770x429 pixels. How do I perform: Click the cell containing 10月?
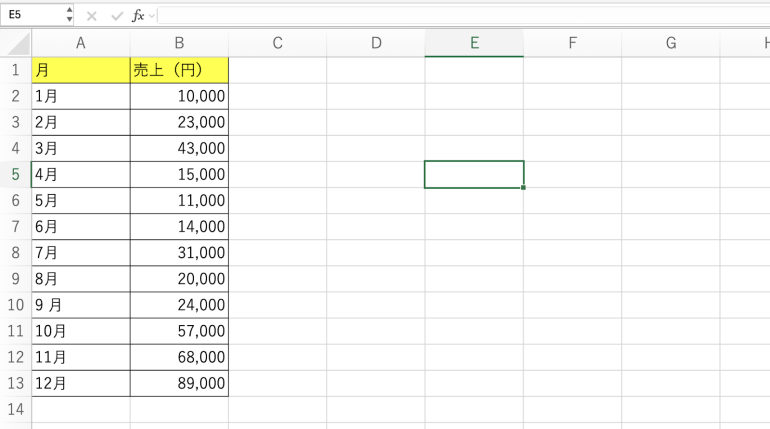coord(81,331)
